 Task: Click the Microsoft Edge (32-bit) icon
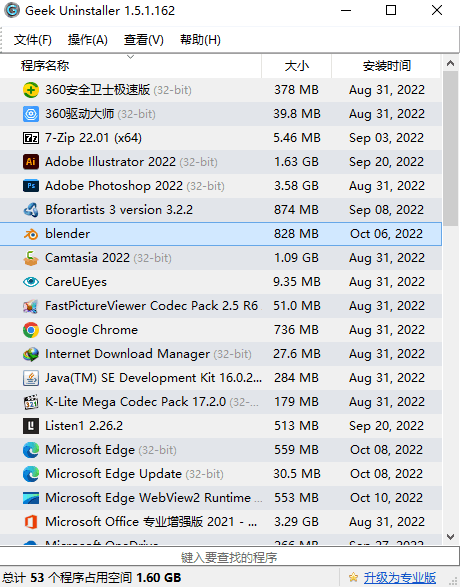pyautogui.click(x=31, y=450)
